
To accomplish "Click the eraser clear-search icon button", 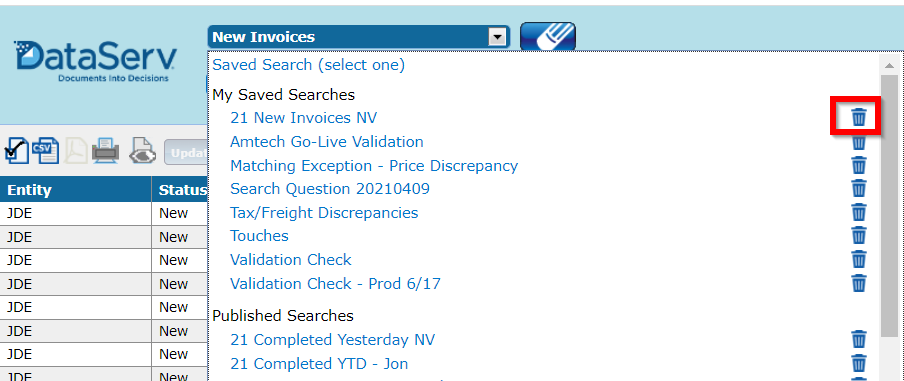I will pyautogui.click(x=548, y=37).
